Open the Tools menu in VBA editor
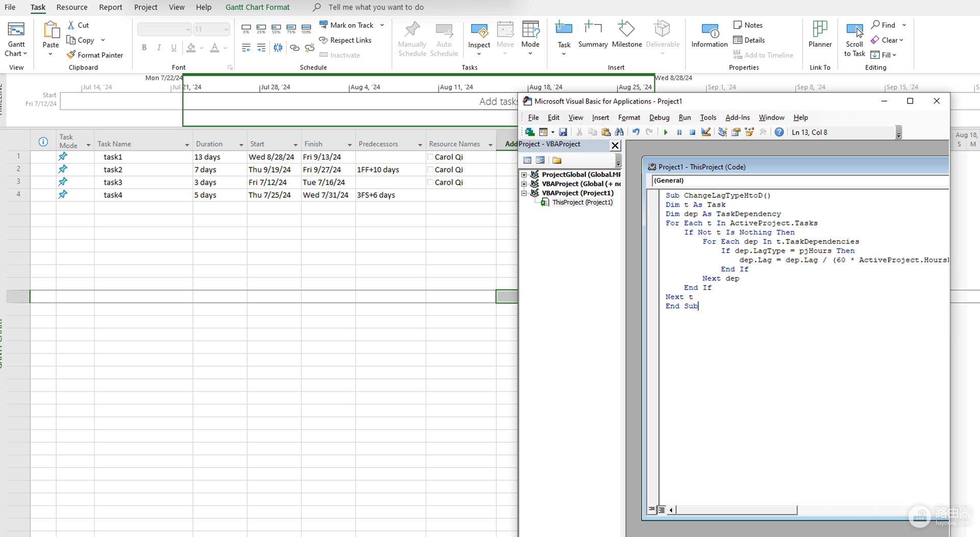The image size is (980, 537). [x=708, y=117]
